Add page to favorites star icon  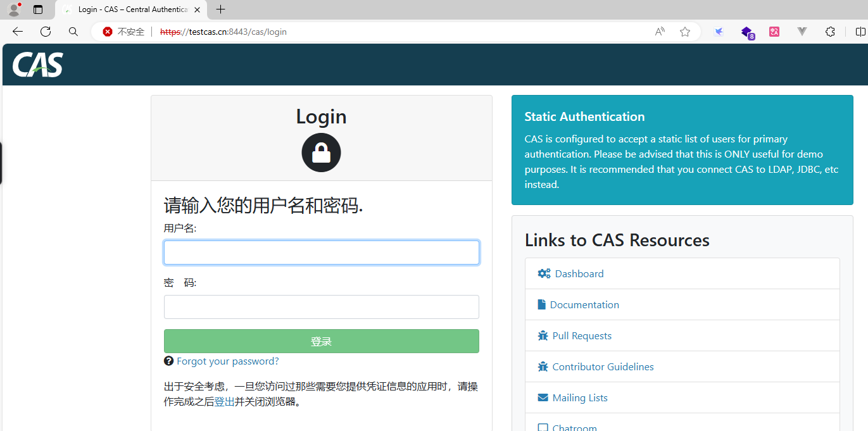[685, 32]
